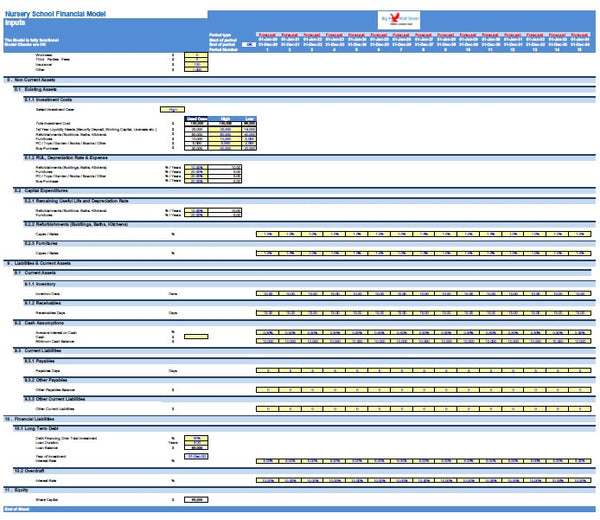This screenshot has height=520, width=600.
Task: Click the Used Case column header
Action: pos(197,119)
